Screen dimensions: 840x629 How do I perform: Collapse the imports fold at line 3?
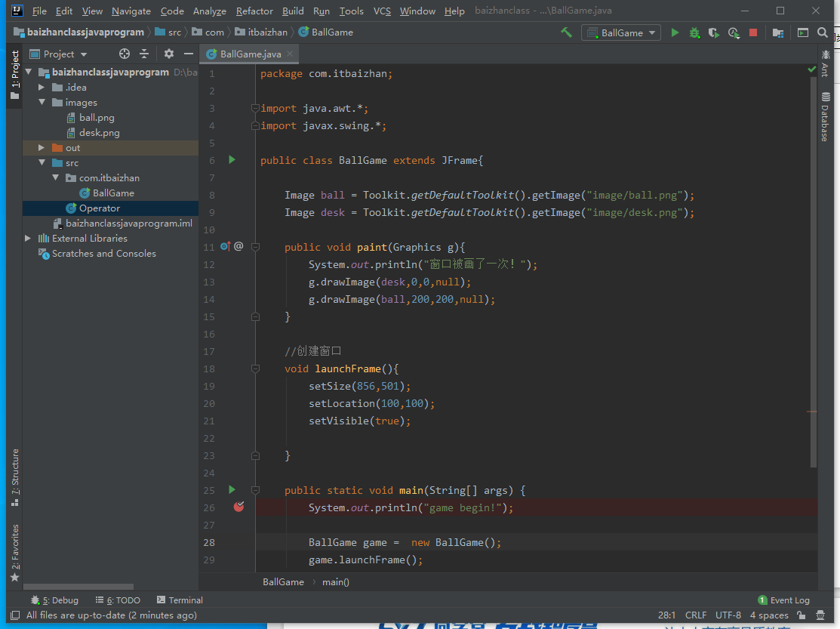click(x=256, y=108)
